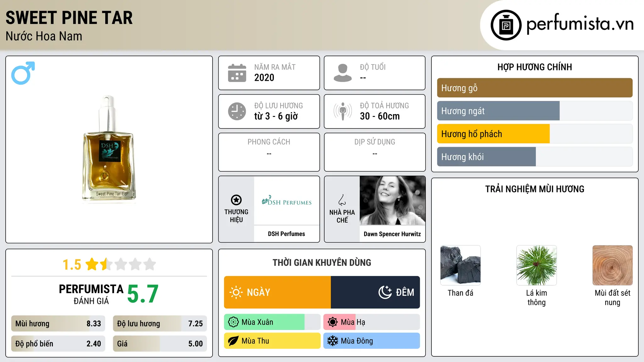Select the Lá kim thông pine needle image
The height and width of the screenshot is (362, 644).
pos(536,265)
